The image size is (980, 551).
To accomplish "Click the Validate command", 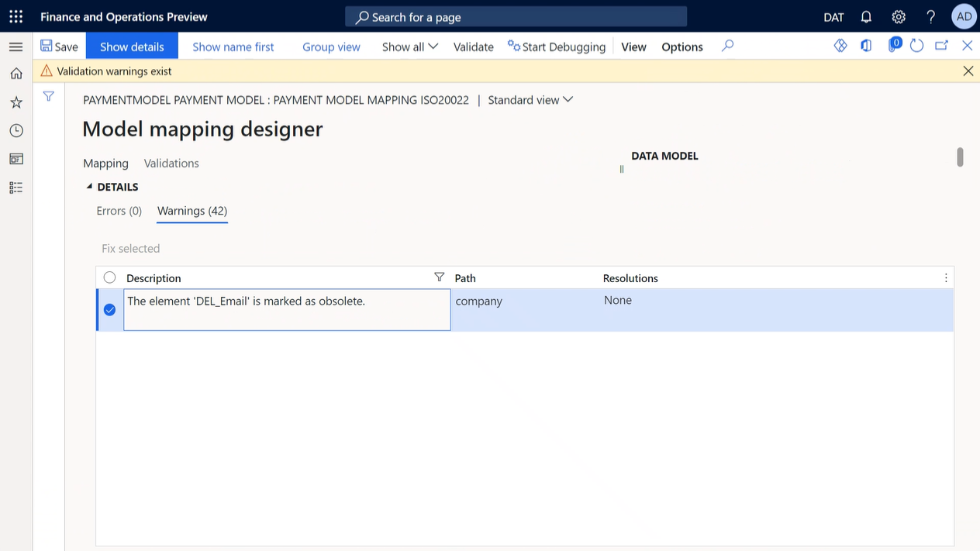I will click(x=473, y=46).
